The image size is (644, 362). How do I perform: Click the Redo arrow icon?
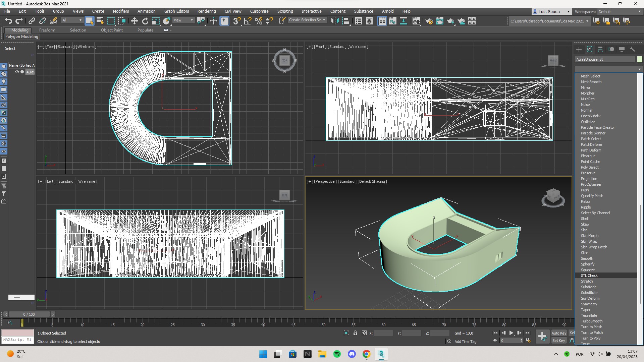click(x=19, y=21)
